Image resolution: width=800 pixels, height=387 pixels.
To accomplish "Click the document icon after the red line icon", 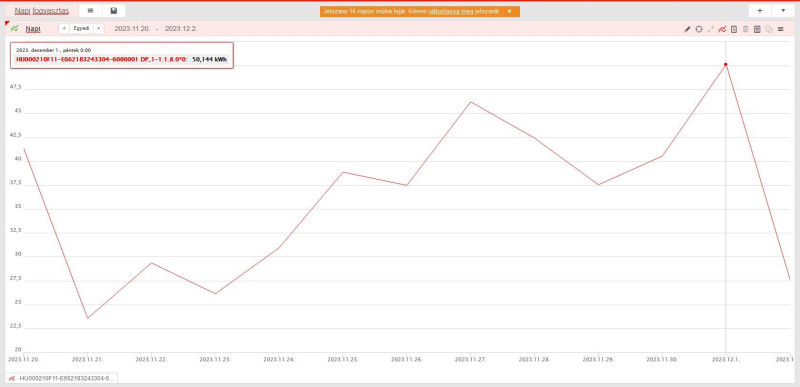I will pyautogui.click(x=734, y=30).
